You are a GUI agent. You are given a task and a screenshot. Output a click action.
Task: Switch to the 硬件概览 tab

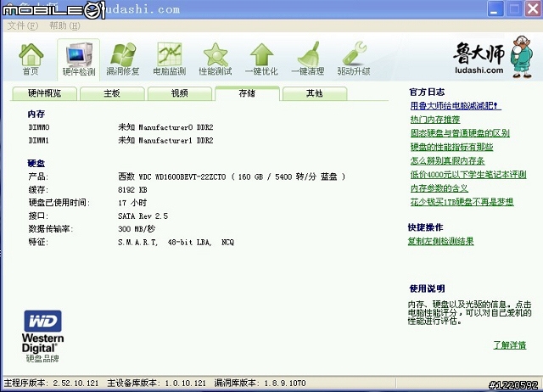44,93
